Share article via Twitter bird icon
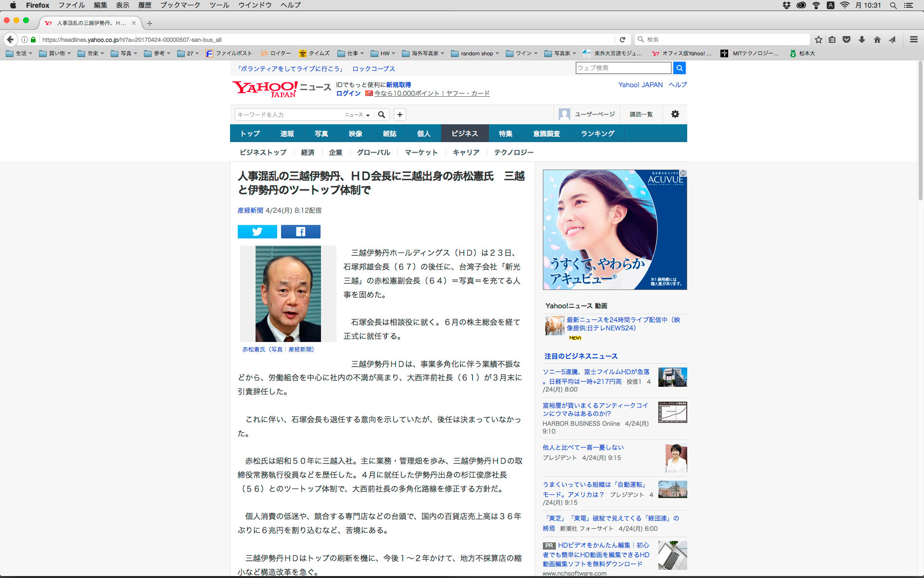The image size is (924, 578). click(x=257, y=232)
